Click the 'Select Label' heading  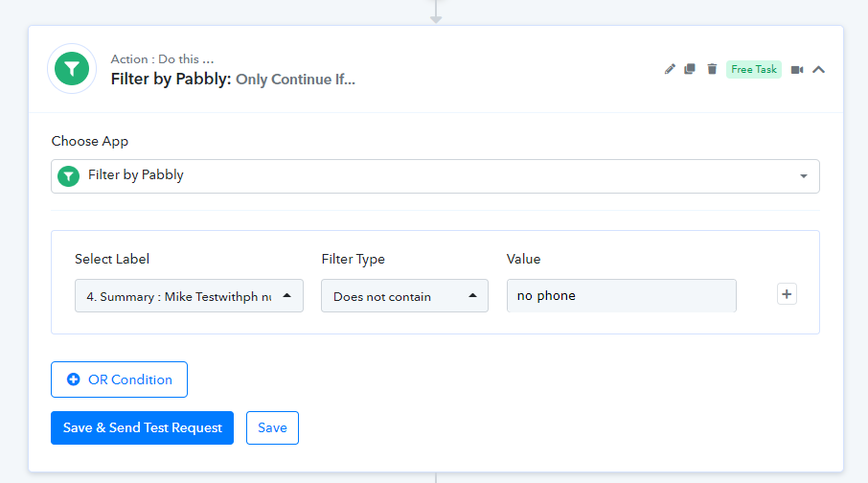(x=112, y=259)
